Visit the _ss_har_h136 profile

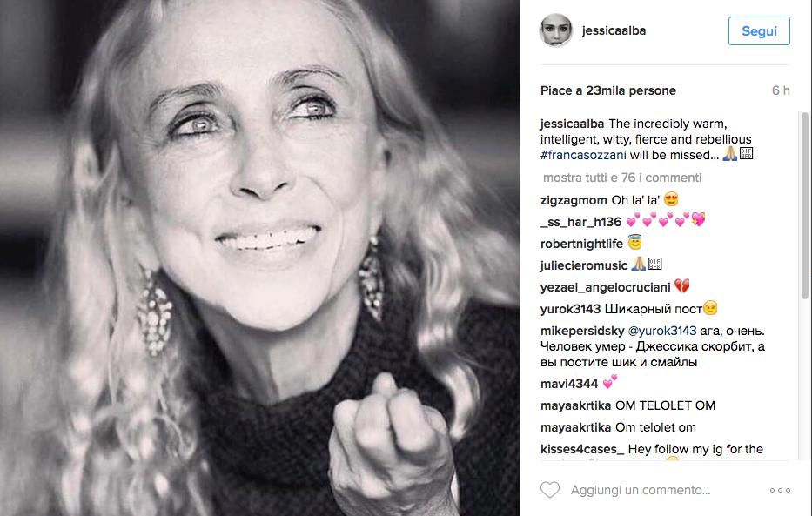click(580, 222)
